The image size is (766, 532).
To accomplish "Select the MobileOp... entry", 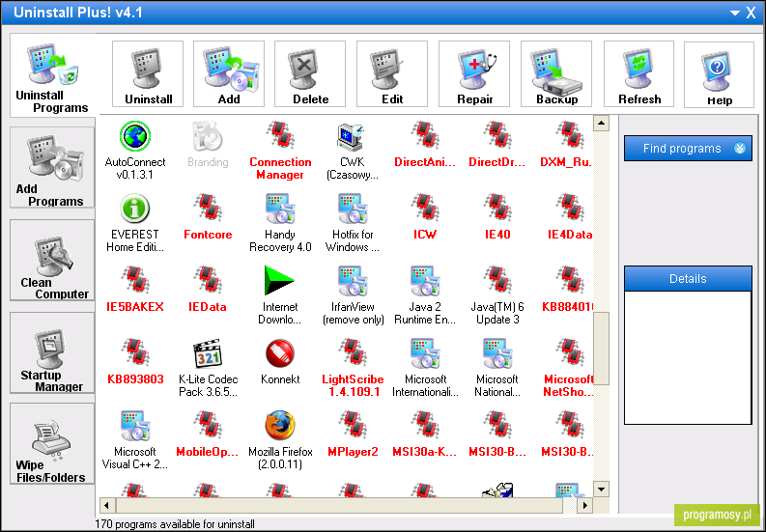I will [x=208, y=434].
